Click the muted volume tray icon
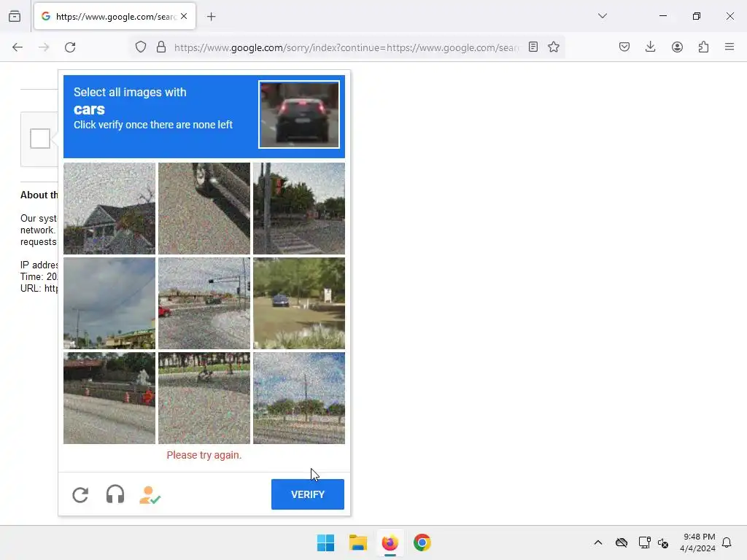Viewport: 747px width, 560px height. pos(663,542)
